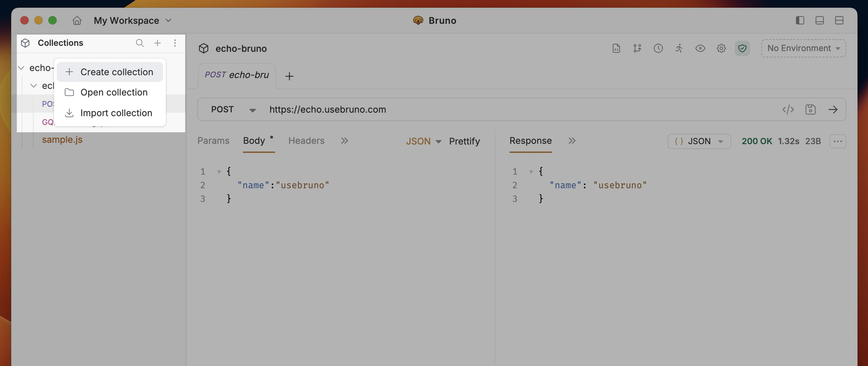Screen dimensions: 868x366
Task: Save the request using the save icon
Action: pyautogui.click(x=811, y=110)
